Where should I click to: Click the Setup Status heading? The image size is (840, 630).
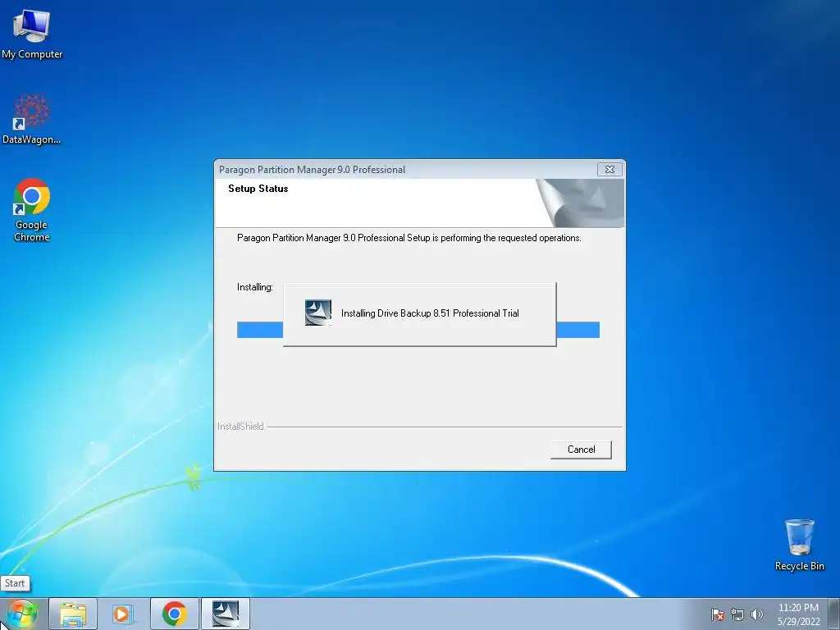(258, 189)
